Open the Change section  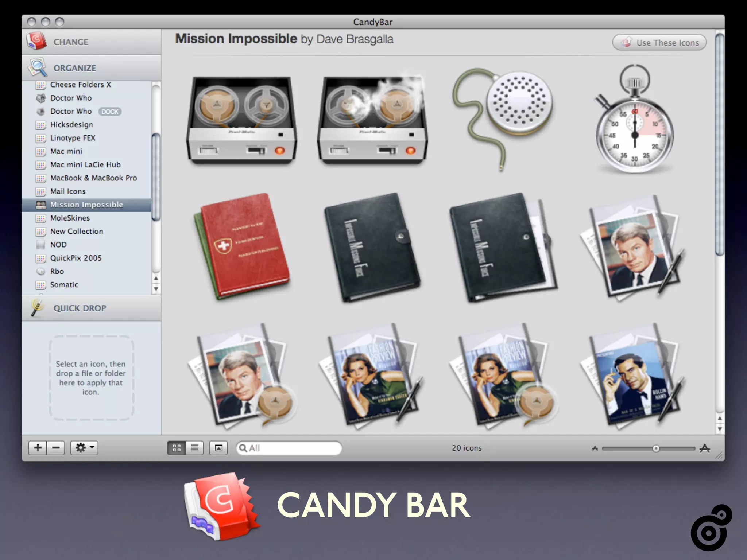pos(71,42)
